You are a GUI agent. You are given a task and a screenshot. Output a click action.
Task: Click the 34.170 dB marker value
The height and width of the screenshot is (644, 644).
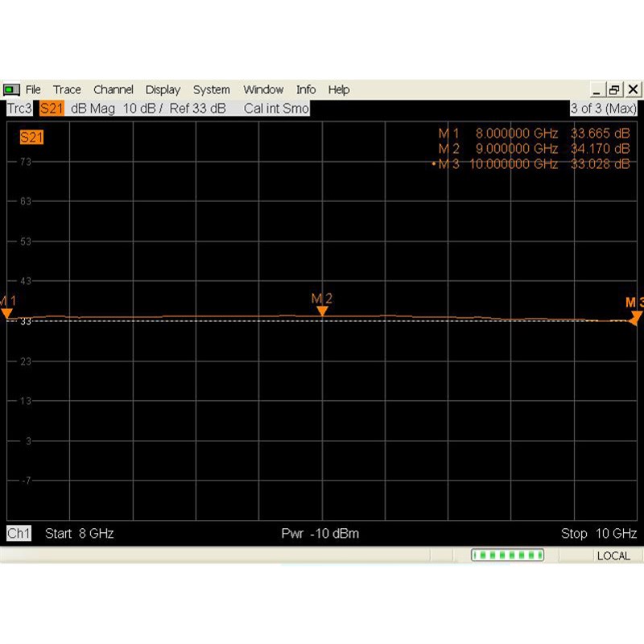click(x=600, y=149)
